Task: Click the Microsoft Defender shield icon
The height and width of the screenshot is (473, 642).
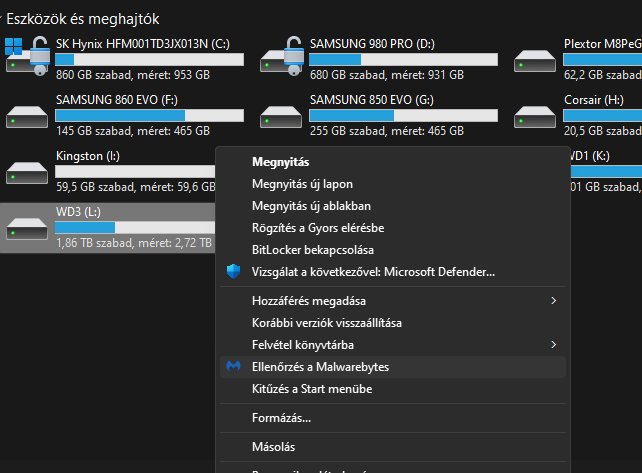Action: 233,272
